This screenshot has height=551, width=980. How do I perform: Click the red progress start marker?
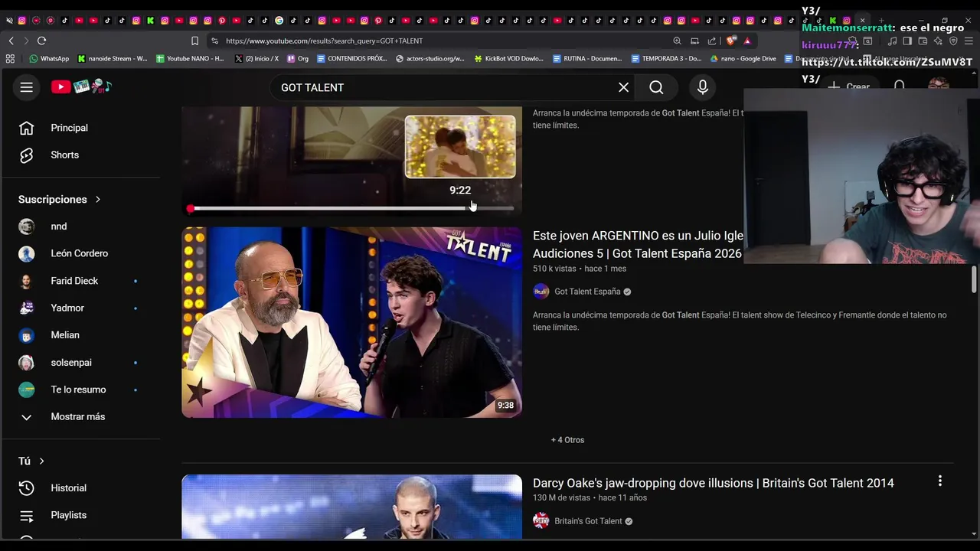[190, 208]
